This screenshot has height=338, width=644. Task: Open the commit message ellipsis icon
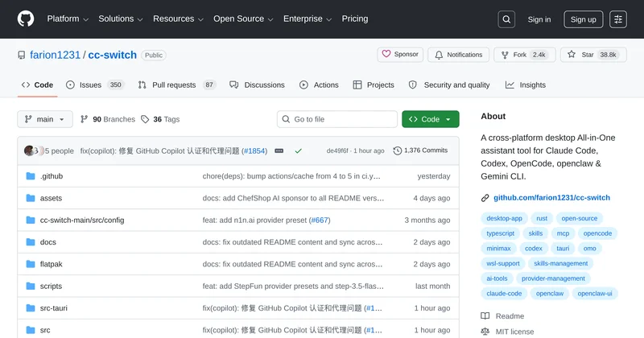click(x=279, y=150)
